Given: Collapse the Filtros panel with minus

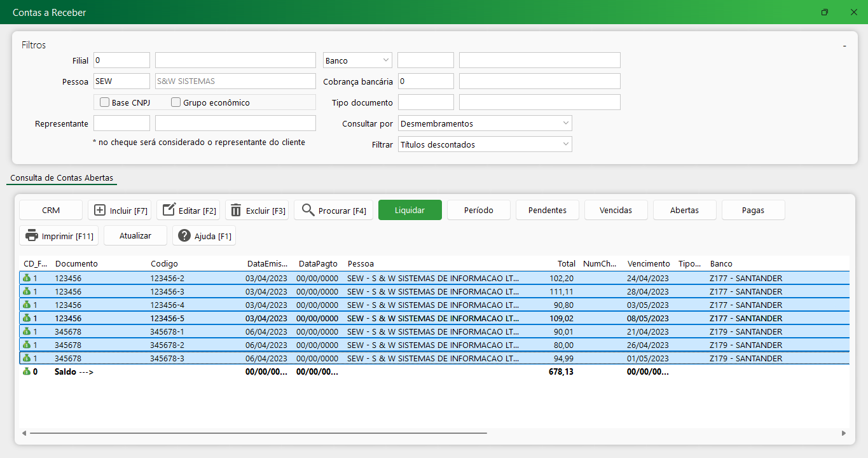Looking at the screenshot, I should 844,46.
